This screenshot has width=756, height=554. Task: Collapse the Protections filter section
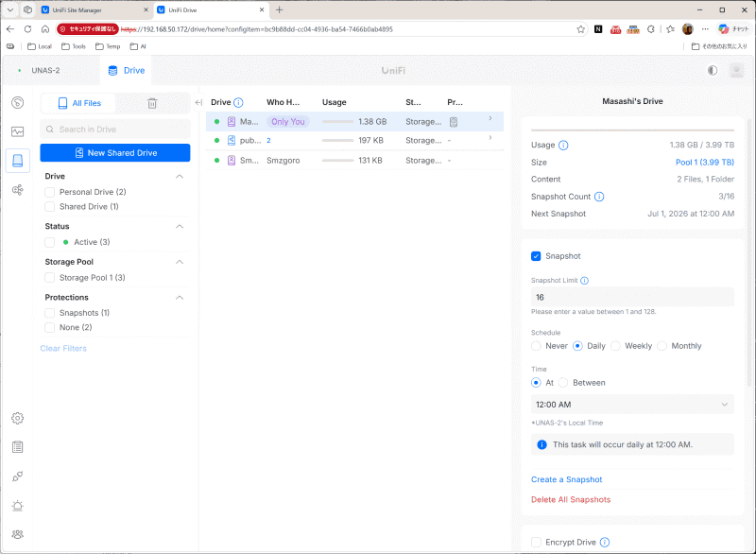(x=180, y=298)
